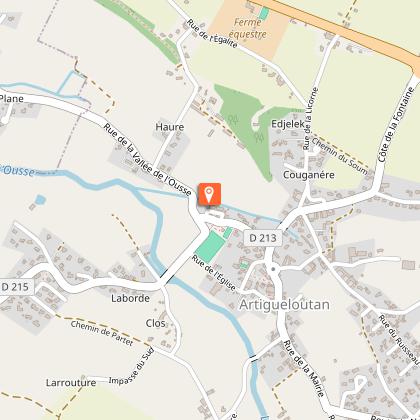This screenshot has width=420, height=420.
Task: Click the green sports field beside Rue de l'Eglise
Action: tap(210, 246)
